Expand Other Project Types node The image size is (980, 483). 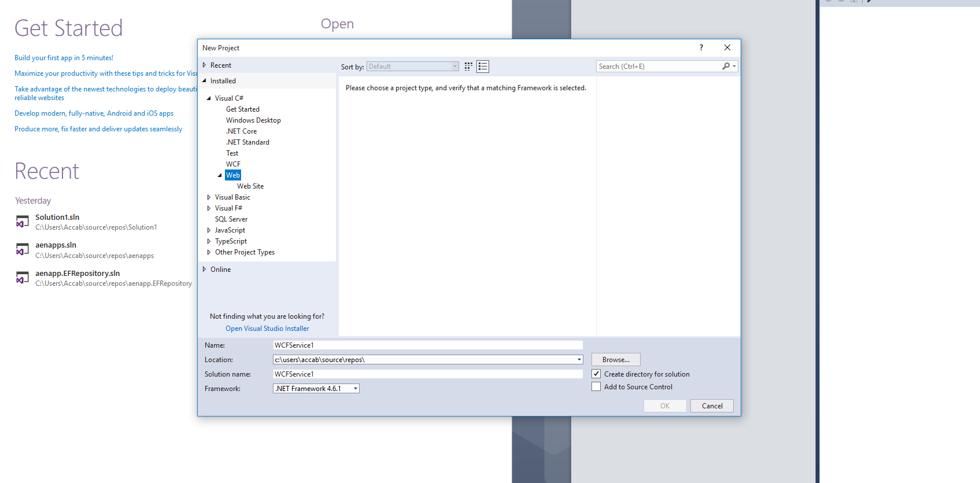pos(209,252)
